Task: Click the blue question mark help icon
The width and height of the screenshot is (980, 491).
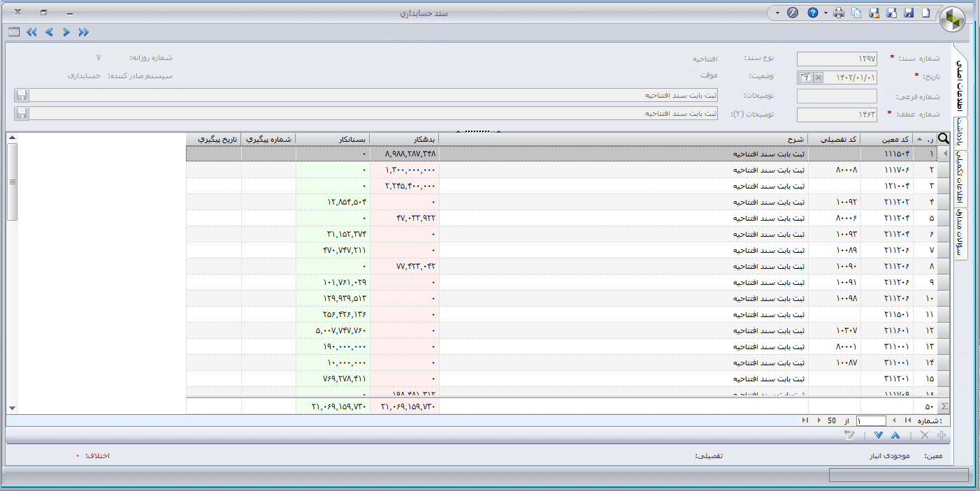Action: pyautogui.click(x=813, y=13)
